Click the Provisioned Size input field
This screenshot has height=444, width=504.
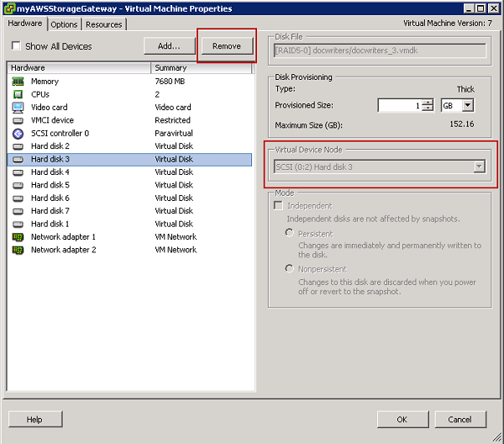coord(399,105)
